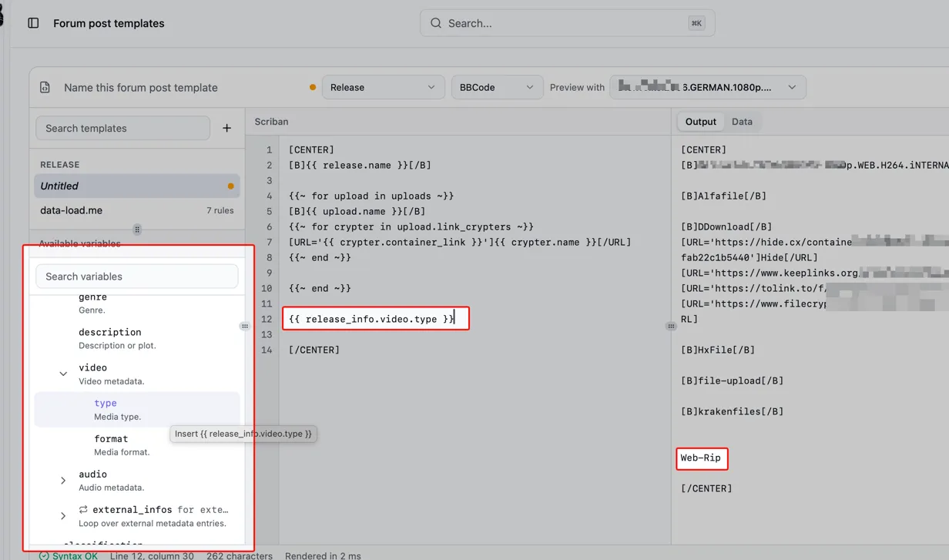
Task: Insert the description variable
Action: (137, 338)
